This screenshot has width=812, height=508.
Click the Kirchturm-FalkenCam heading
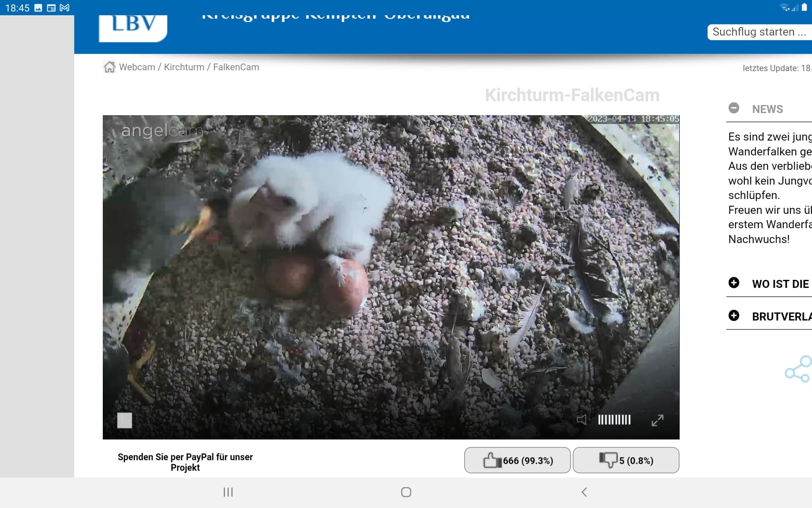tap(572, 95)
